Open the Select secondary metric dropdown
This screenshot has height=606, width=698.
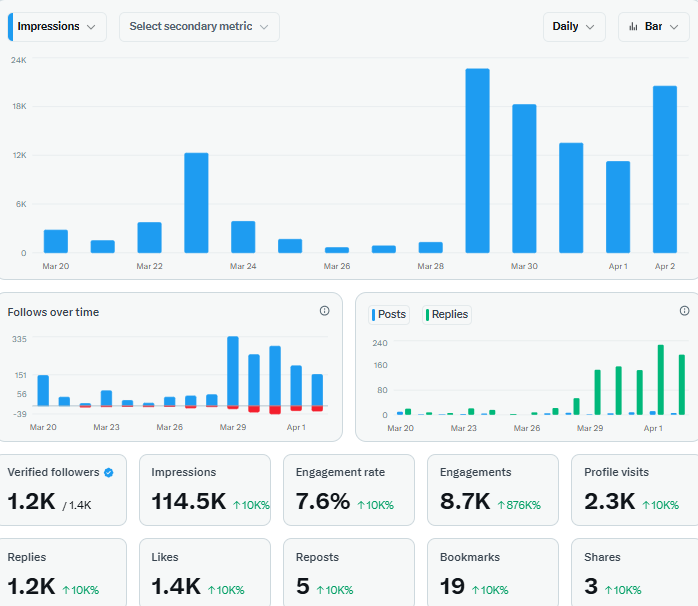click(x=199, y=27)
